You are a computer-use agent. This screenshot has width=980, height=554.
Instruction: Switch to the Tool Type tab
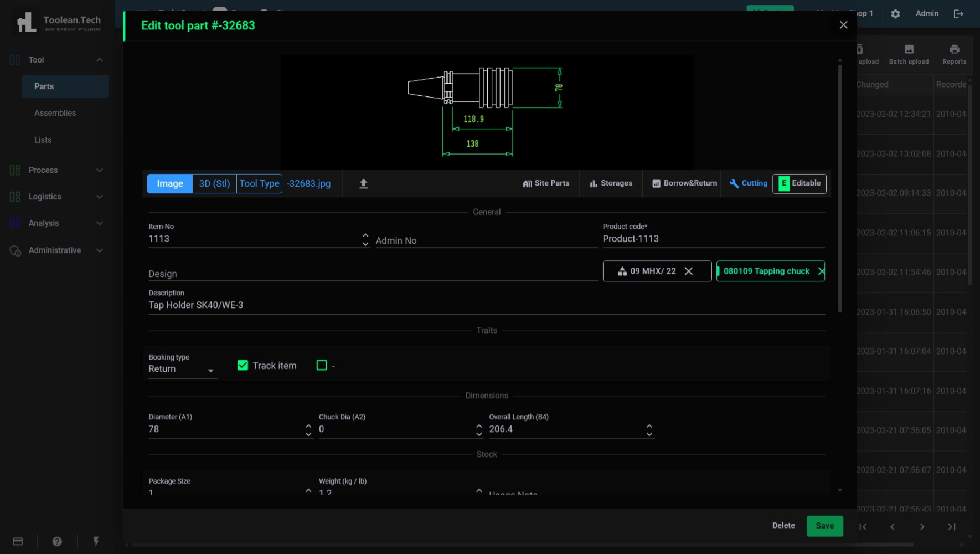point(259,183)
